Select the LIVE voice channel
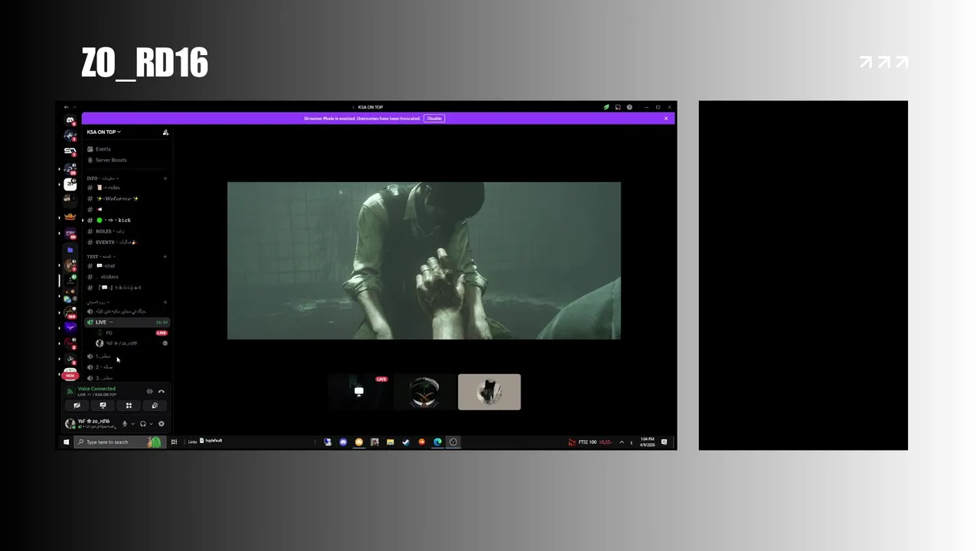Screen dimensions: 980x551 127,322
